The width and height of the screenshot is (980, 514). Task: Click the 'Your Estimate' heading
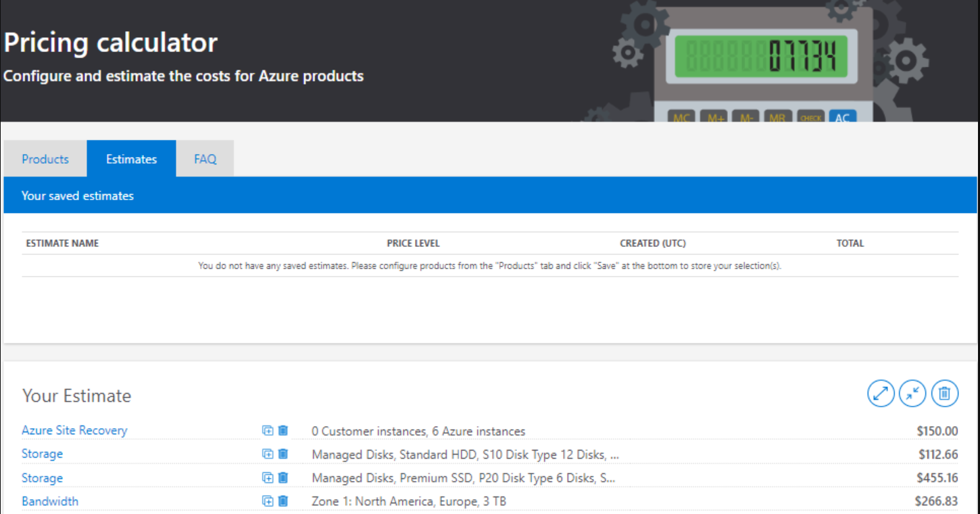[x=76, y=396]
